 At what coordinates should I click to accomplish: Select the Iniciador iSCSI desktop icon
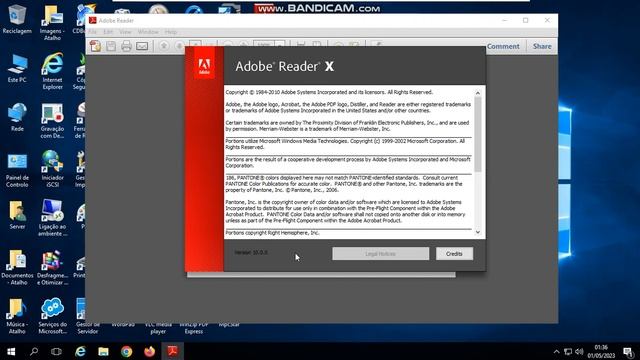52,169
